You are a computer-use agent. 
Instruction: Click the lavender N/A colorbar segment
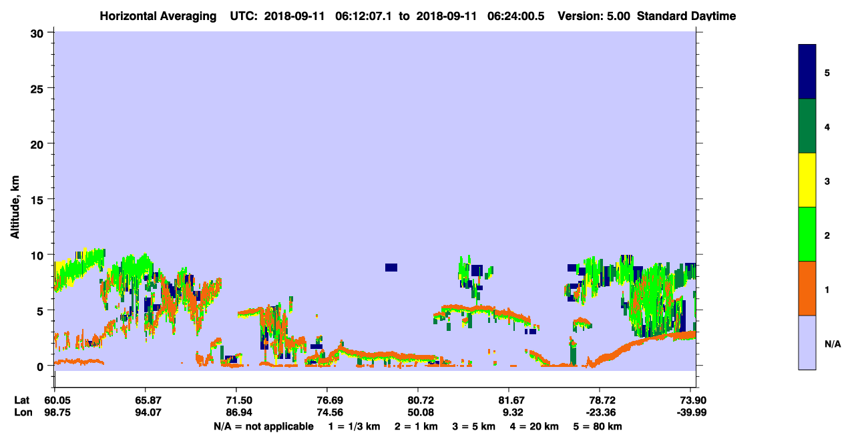click(807, 342)
